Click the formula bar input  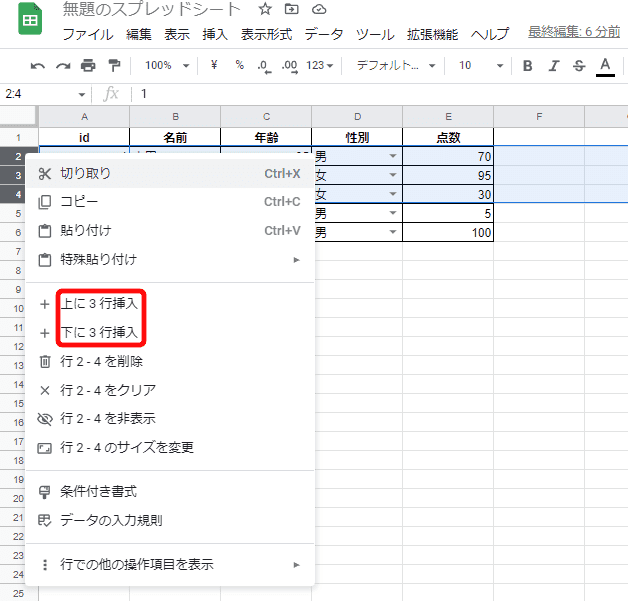[382, 94]
